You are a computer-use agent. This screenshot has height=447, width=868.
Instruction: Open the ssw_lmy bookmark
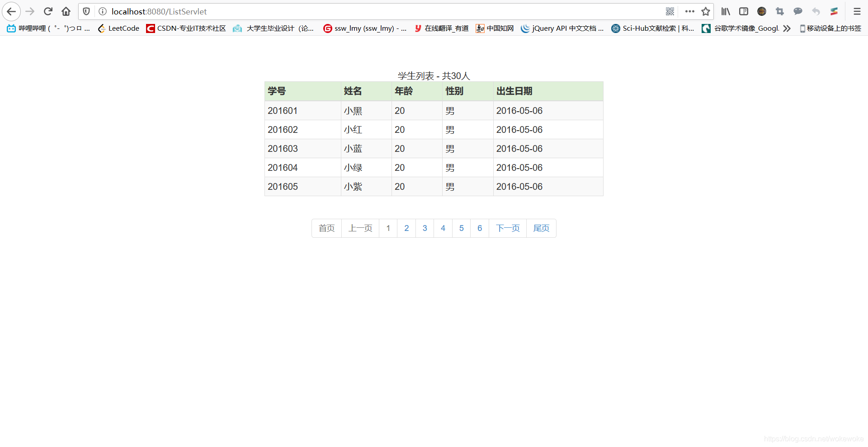coord(365,28)
